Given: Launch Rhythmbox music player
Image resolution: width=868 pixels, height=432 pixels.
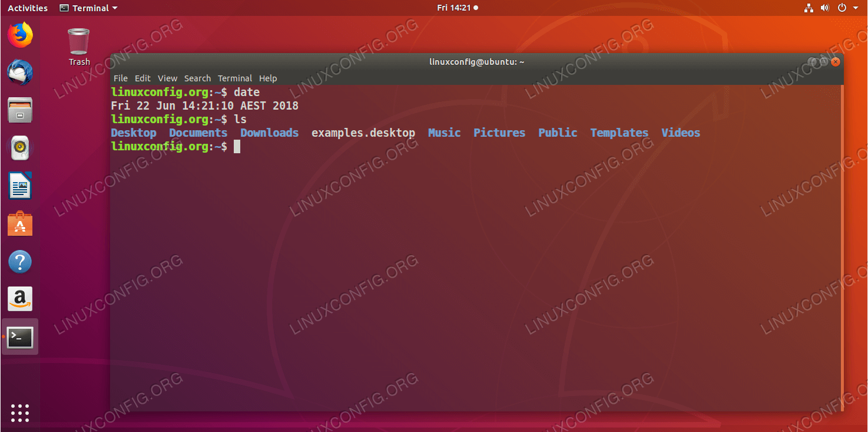Looking at the screenshot, I should 20,148.
